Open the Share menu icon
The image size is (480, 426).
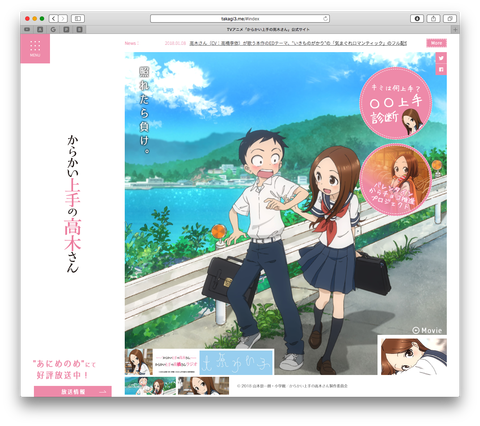pos(433,19)
